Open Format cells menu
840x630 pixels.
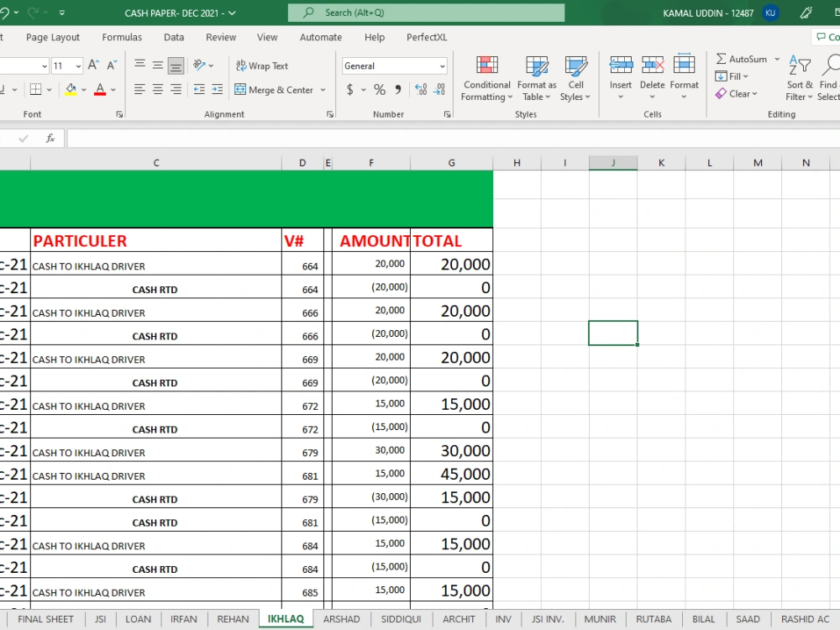(684, 78)
